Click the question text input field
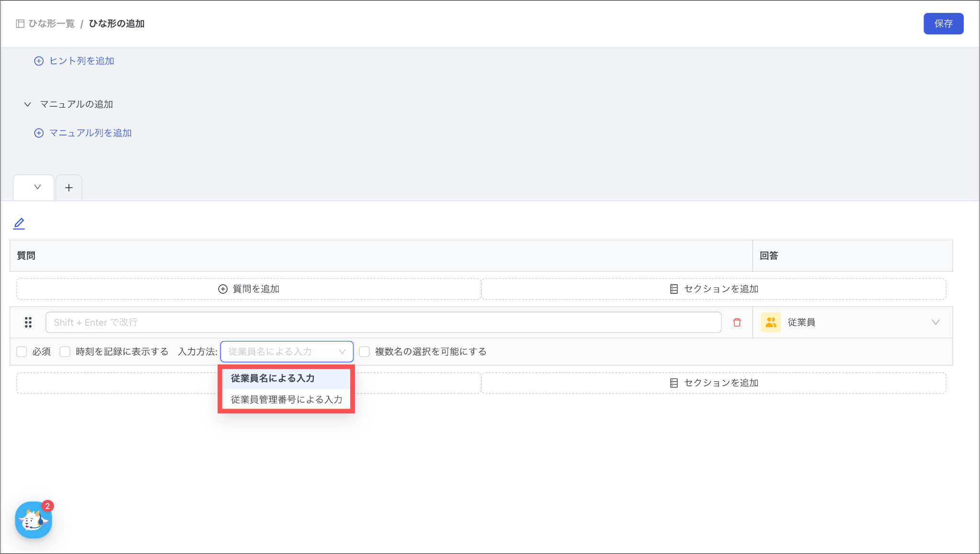The width and height of the screenshot is (980, 554). (383, 322)
